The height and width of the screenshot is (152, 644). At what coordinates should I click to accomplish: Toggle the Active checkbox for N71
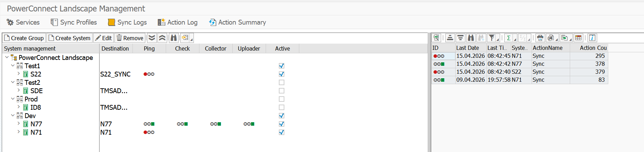[282, 132]
